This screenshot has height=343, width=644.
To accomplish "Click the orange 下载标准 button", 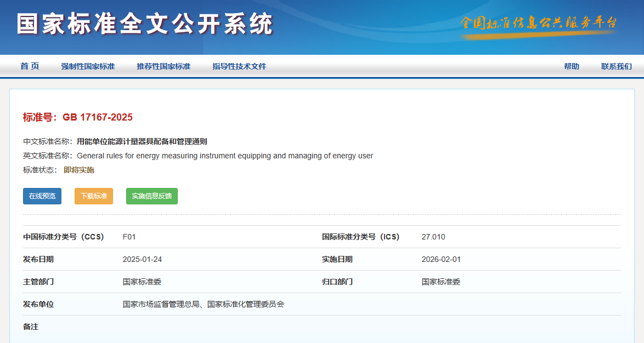I will tap(94, 196).
